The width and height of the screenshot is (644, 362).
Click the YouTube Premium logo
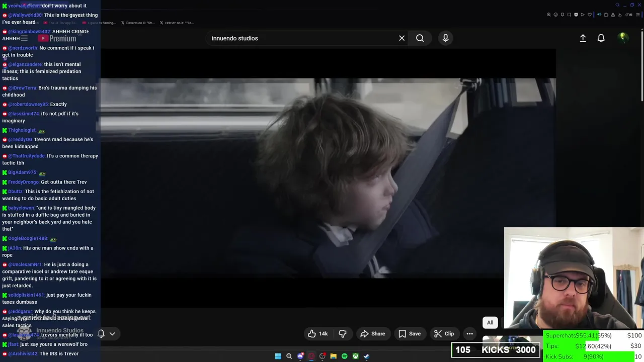click(57, 38)
